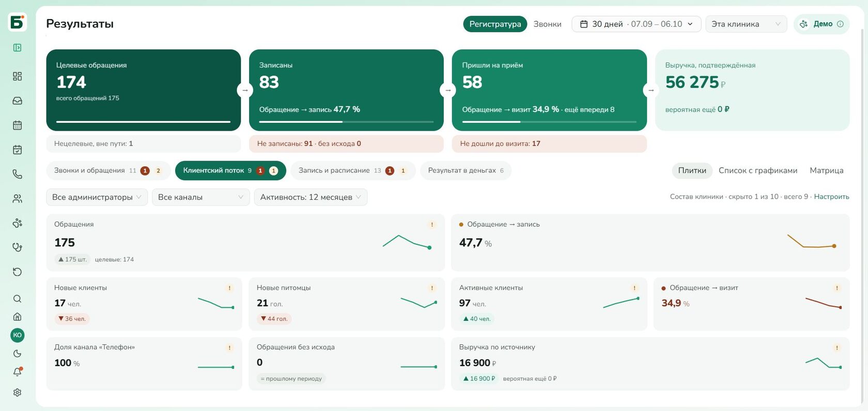Open the Звонки и обращения tab
The width and height of the screenshot is (868, 411).
(x=109, y=170)
